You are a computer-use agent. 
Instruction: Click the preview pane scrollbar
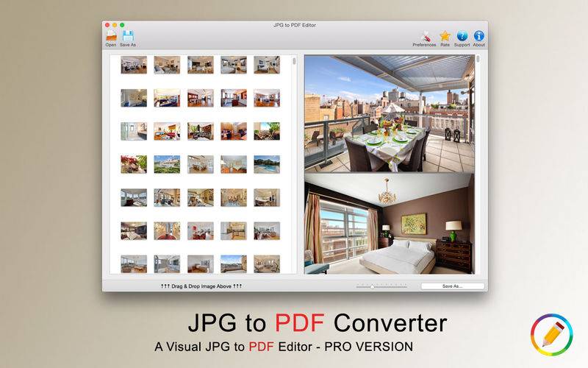pyautogui.click(x=478, y=59)
